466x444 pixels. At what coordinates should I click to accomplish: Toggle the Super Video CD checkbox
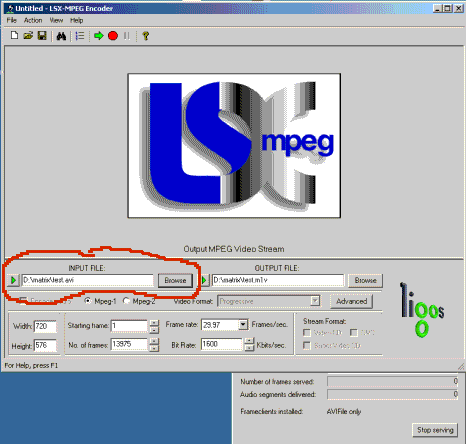click(307, 345)
